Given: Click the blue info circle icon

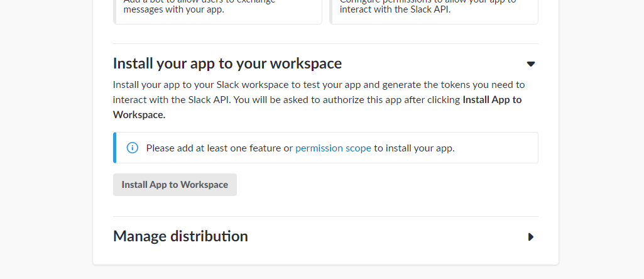Looking at the screenshot, I should pos(132,148).
